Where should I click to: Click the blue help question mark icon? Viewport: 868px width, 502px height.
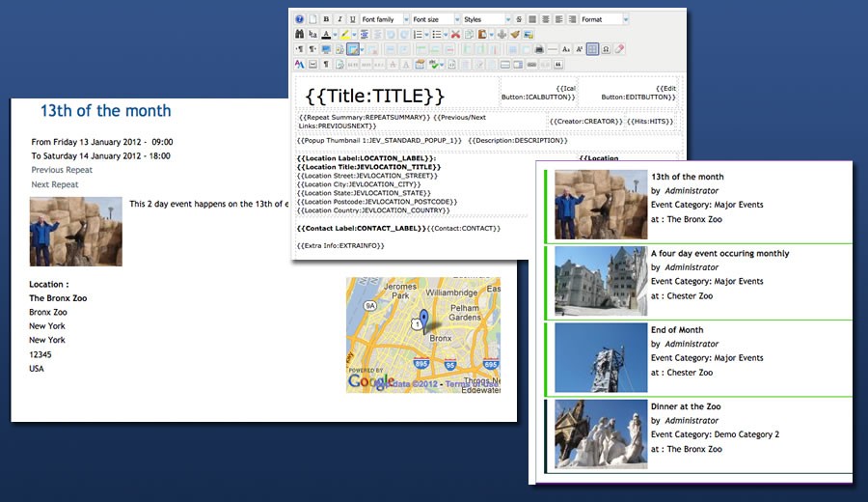300,19
